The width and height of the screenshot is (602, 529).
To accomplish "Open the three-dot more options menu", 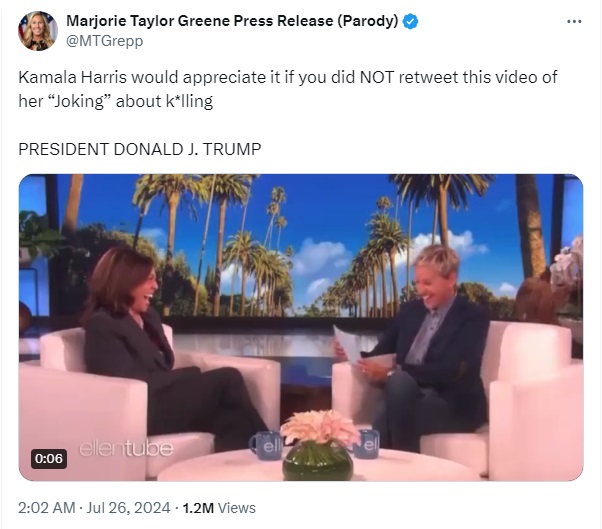I will [x=574, y=21].
